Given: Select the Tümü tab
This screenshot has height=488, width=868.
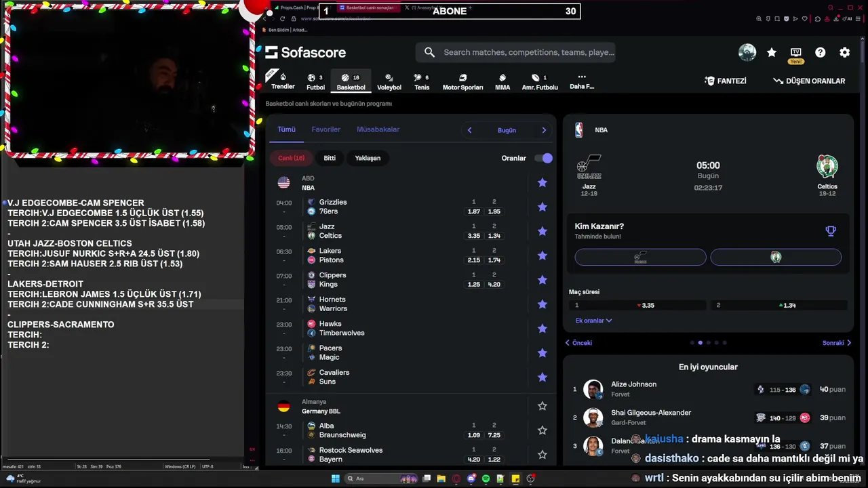Looking at the screenshot, I should tap(286, 129).
